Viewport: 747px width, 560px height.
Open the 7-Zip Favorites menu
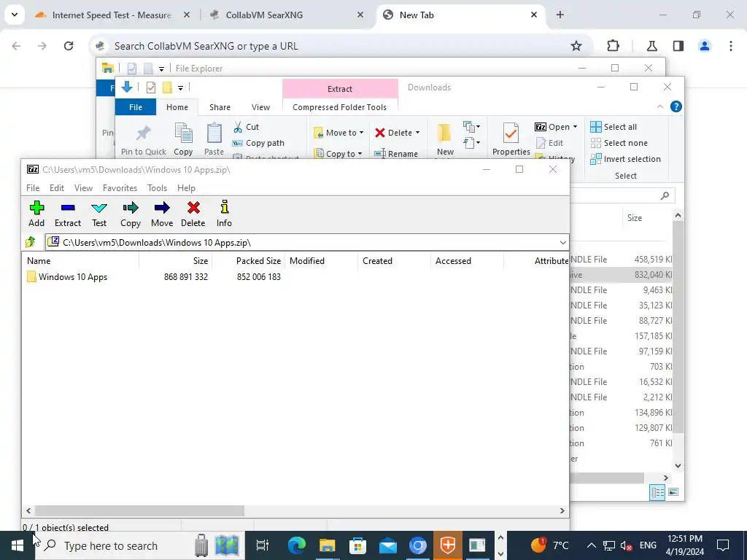point(120,188)
